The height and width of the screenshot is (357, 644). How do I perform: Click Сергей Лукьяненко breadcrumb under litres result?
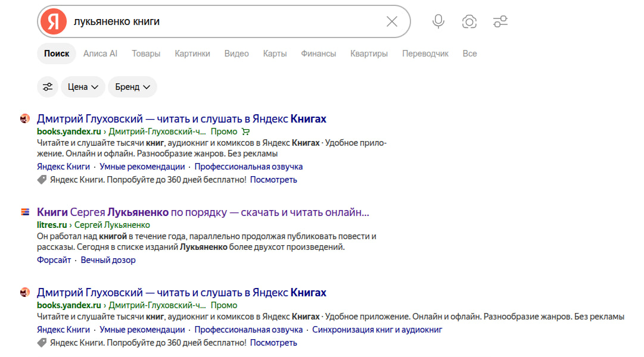(112, 225)
